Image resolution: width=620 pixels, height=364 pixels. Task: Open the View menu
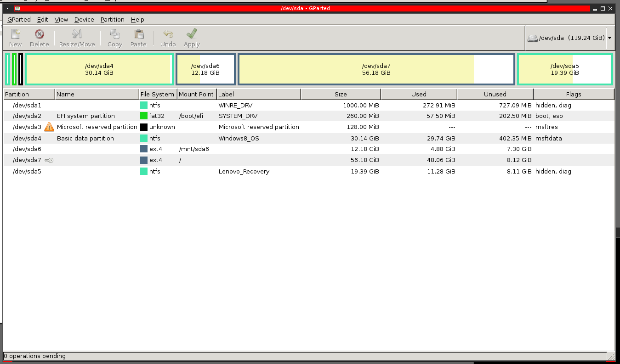61,19
